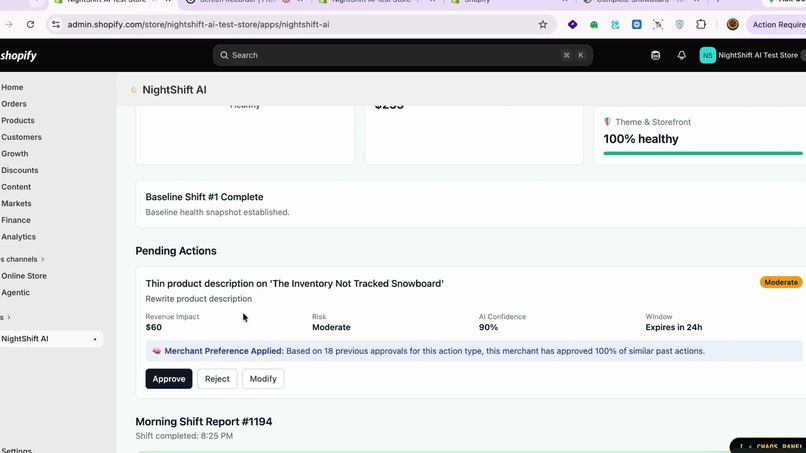Viewport: 806px width, 453px height.
Task: Open the gray shield browser extension
Action: click(680, 24)
